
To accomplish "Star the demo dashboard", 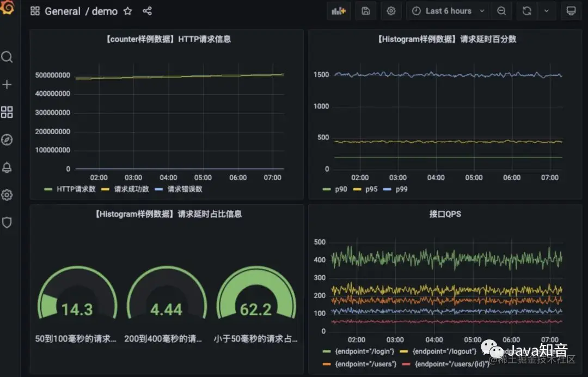I will tap(127, 10).
